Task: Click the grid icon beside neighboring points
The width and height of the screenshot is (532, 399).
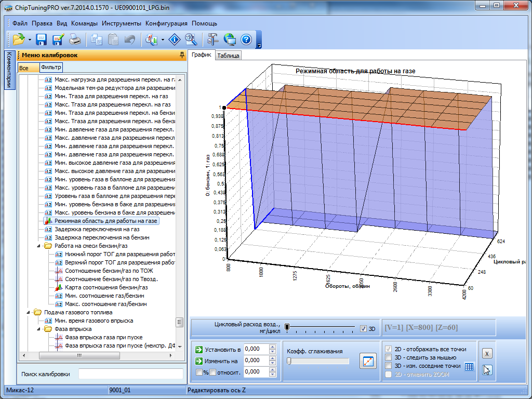Action: [x=469, y=366]
